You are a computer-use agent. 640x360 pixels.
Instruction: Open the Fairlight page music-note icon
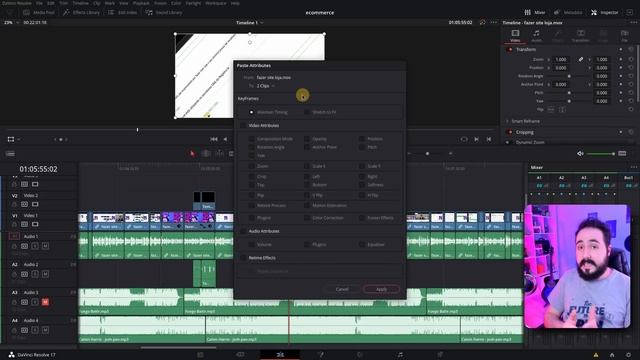click(x=400, y=355)
